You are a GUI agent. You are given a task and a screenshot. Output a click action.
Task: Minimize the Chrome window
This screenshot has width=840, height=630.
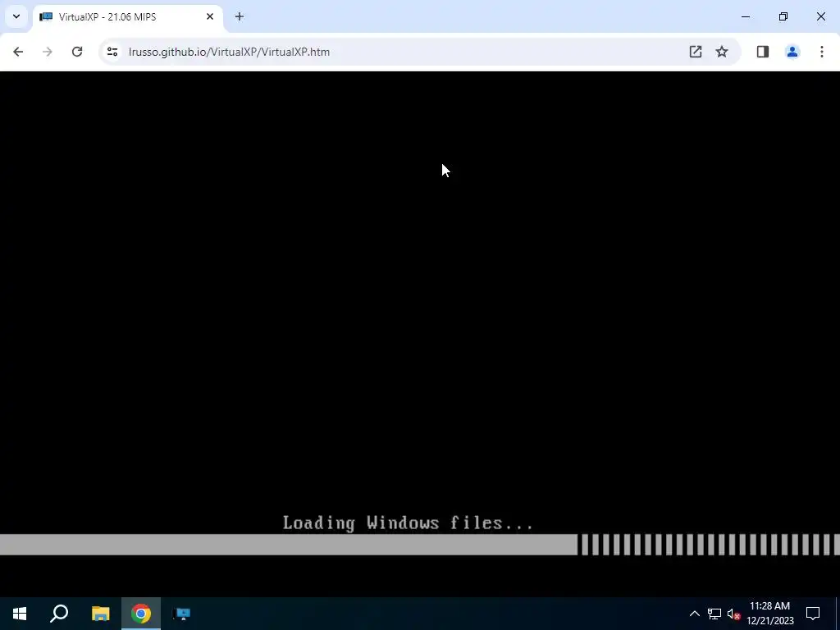point(746,16)
